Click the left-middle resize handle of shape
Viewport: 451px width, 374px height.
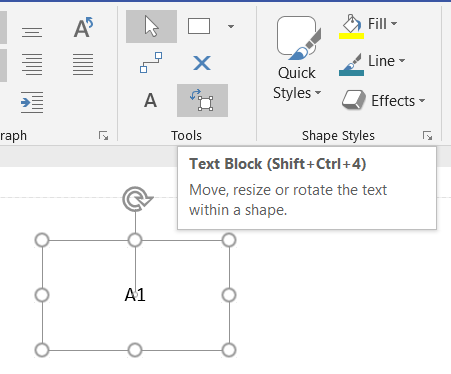coord(42,295)
